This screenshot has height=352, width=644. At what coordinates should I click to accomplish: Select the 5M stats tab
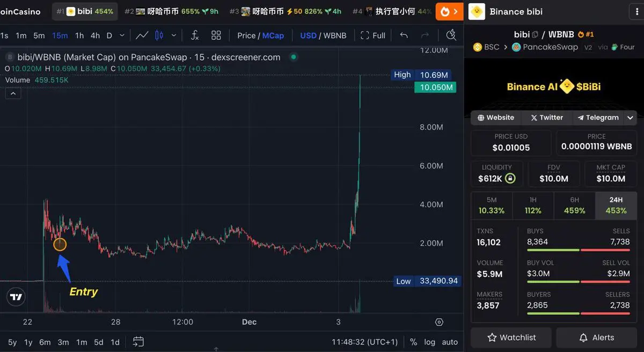(492, 205)
